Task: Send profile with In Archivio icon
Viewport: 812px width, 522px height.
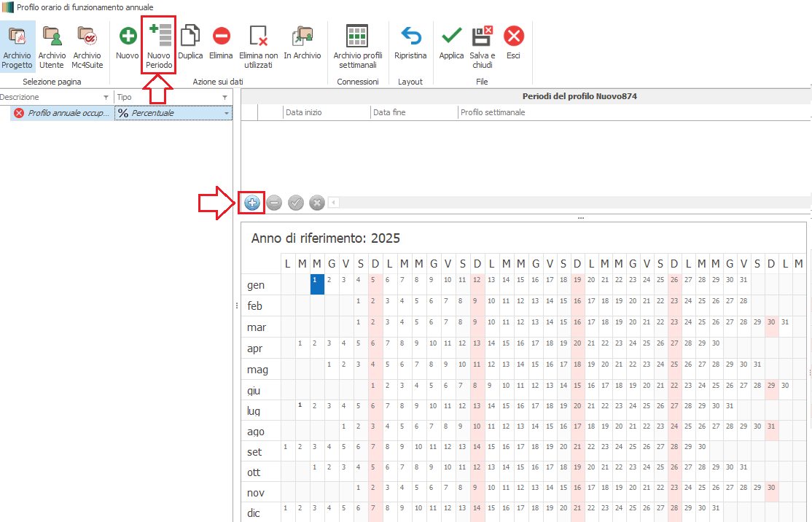Action: coord(302,36)
